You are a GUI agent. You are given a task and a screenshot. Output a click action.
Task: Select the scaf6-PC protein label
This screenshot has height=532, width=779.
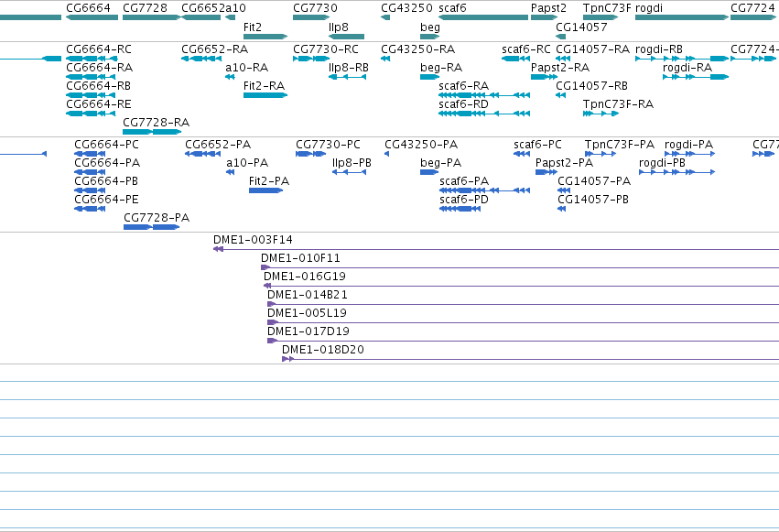(537, 145)
